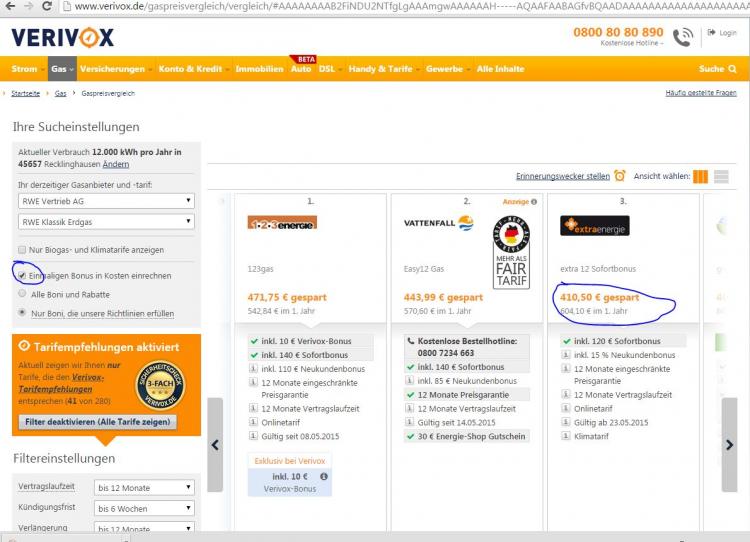Toggle Einmaligen Bonus in Kosten einrechnen

[22, 276]
